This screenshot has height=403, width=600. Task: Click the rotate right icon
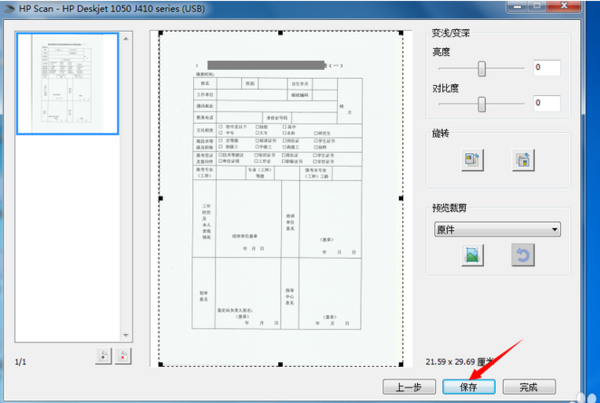pos(521,159)
